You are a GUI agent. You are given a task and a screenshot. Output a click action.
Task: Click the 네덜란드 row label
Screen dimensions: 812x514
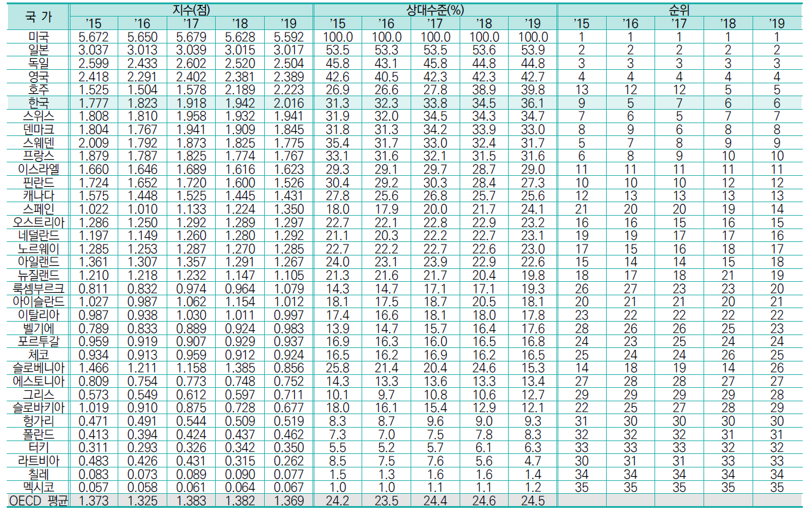click(x=38, y=235)
